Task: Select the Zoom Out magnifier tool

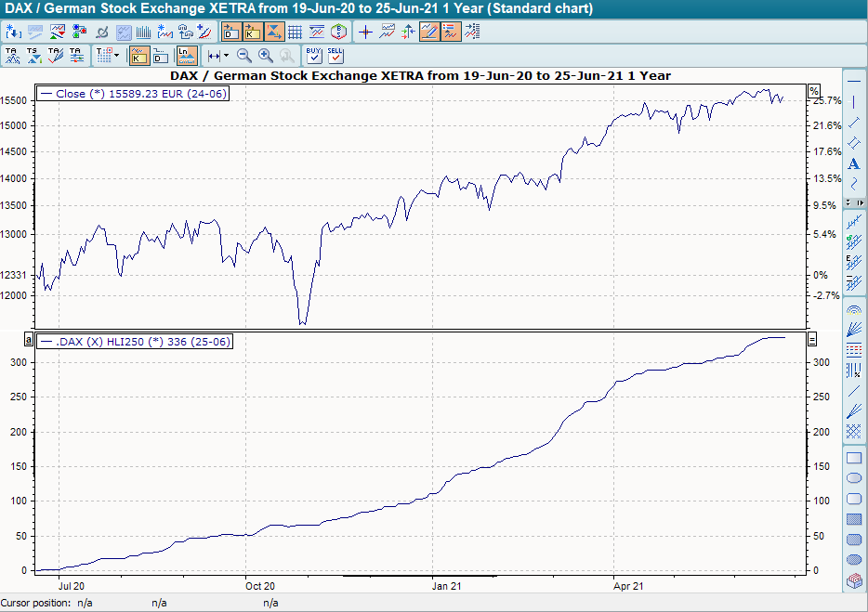Action: coord(243,56)
